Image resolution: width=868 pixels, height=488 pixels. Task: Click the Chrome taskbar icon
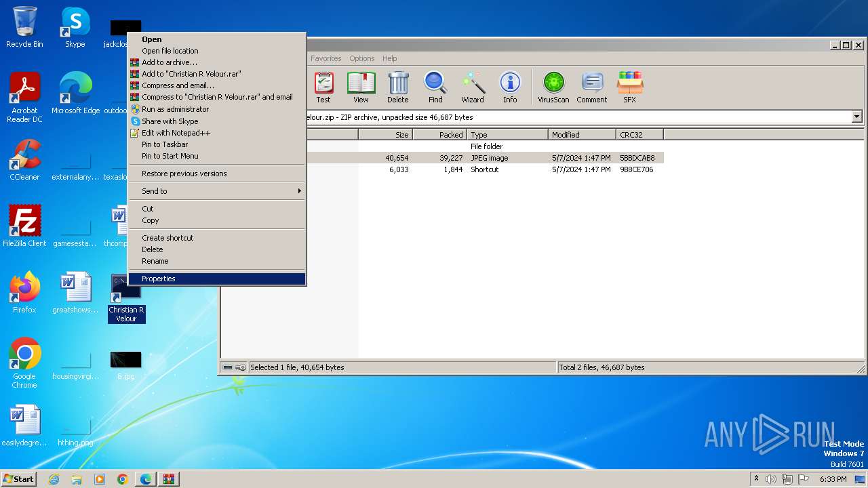point(123,479)
